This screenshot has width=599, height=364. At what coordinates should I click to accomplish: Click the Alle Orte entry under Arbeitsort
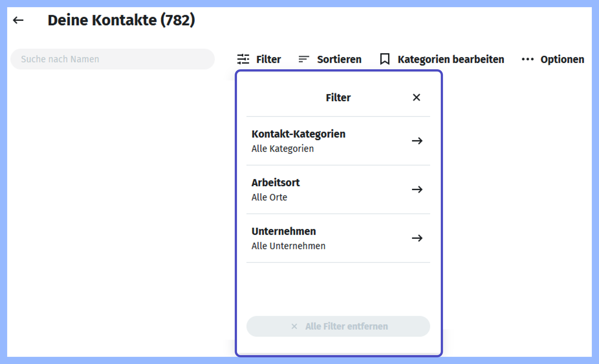coord(269,197)
